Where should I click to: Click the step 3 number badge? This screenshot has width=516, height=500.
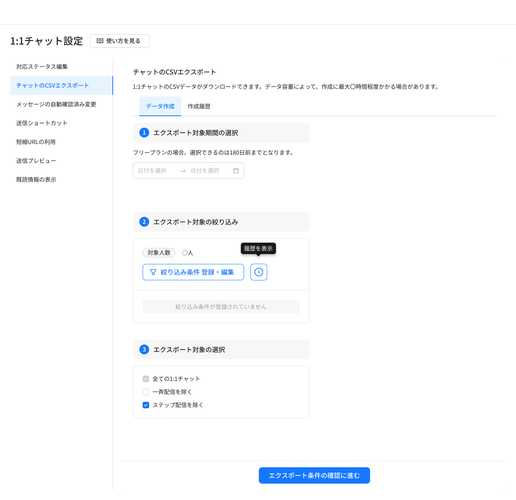(144, 350)
